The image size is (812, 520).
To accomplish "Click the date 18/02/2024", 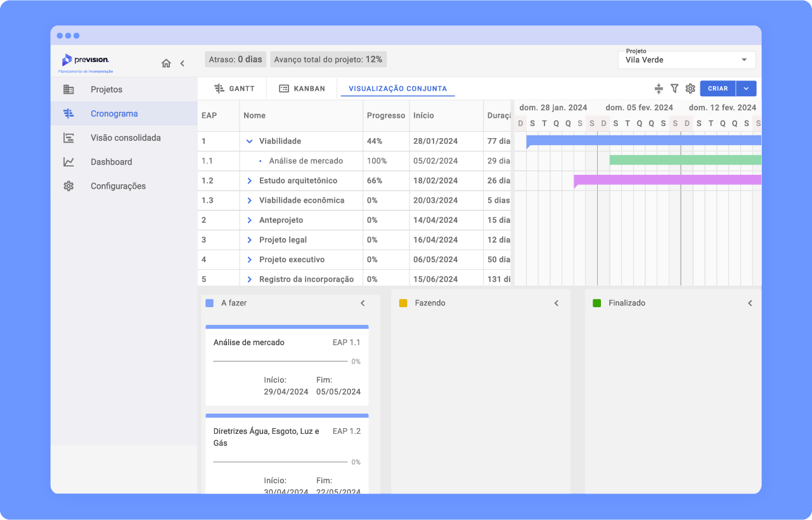I will coord(435,181).
